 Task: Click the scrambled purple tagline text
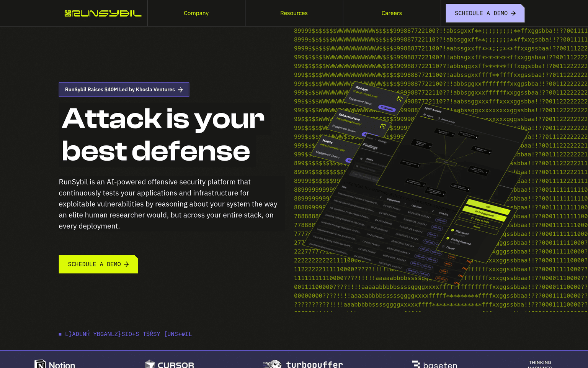click(x=125, y=334)
